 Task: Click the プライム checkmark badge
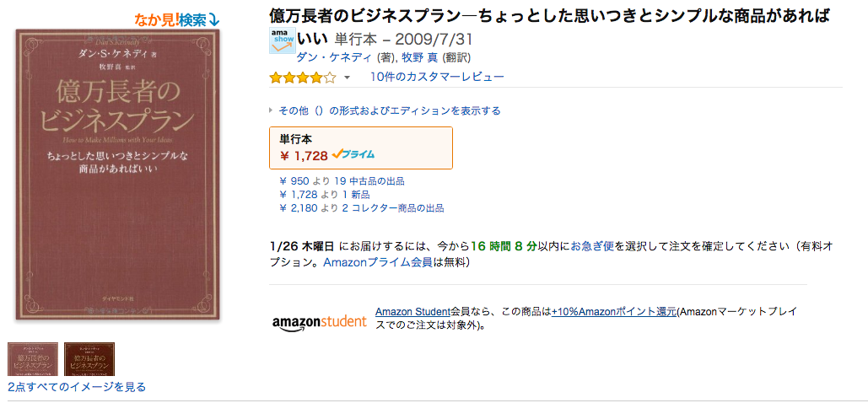click(x=353, y=155)
